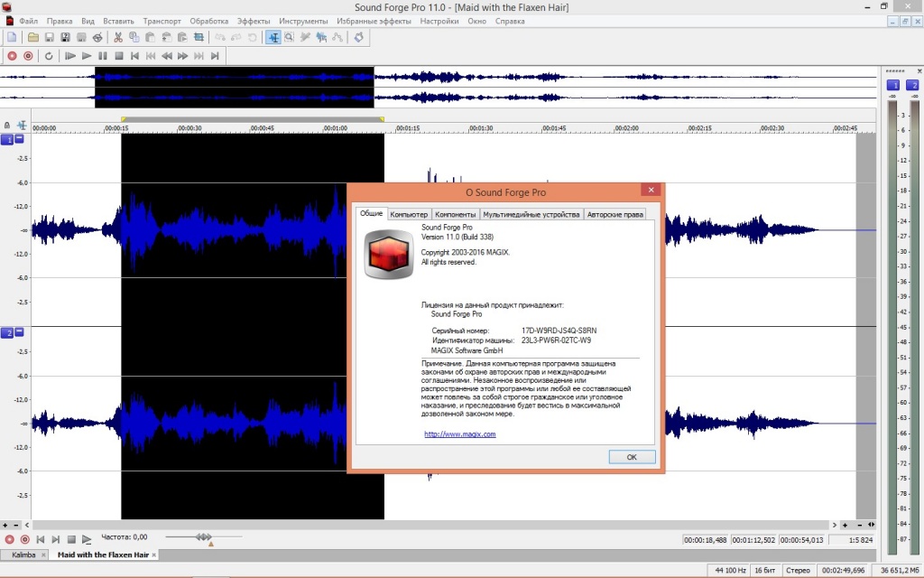Screen dimensions: 924x578
Task: Click level zoom in plus at bottom left
Action: (x=5, y=525)
